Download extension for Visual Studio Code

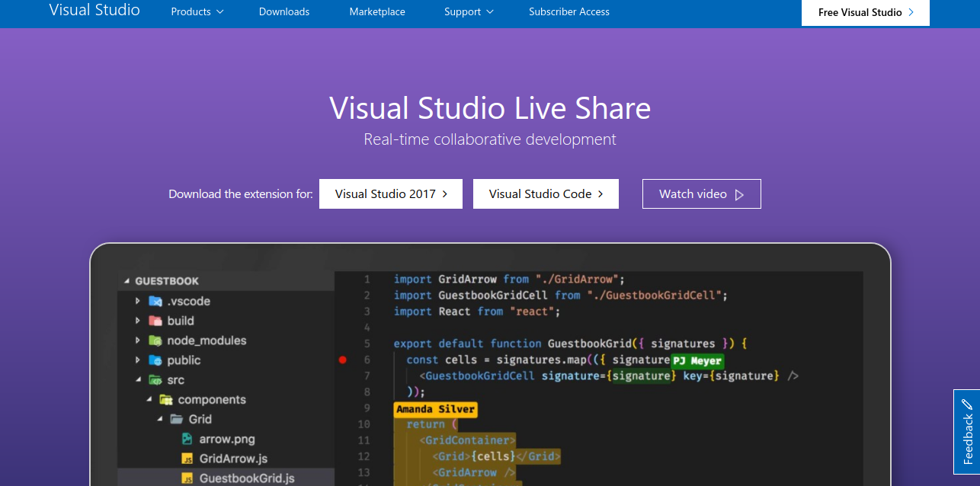(x=546, y=193)
